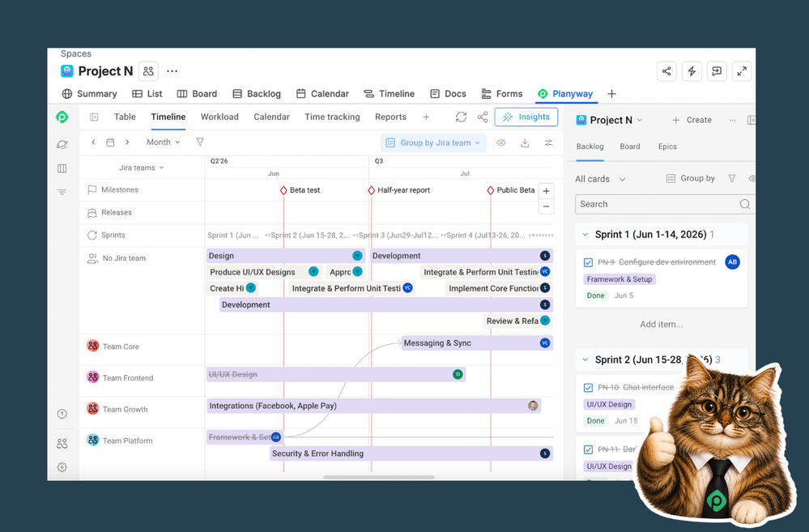Open the columns icon in the left sidebar
This screenshot has width=809, height=532.
[x=62, y=168]
